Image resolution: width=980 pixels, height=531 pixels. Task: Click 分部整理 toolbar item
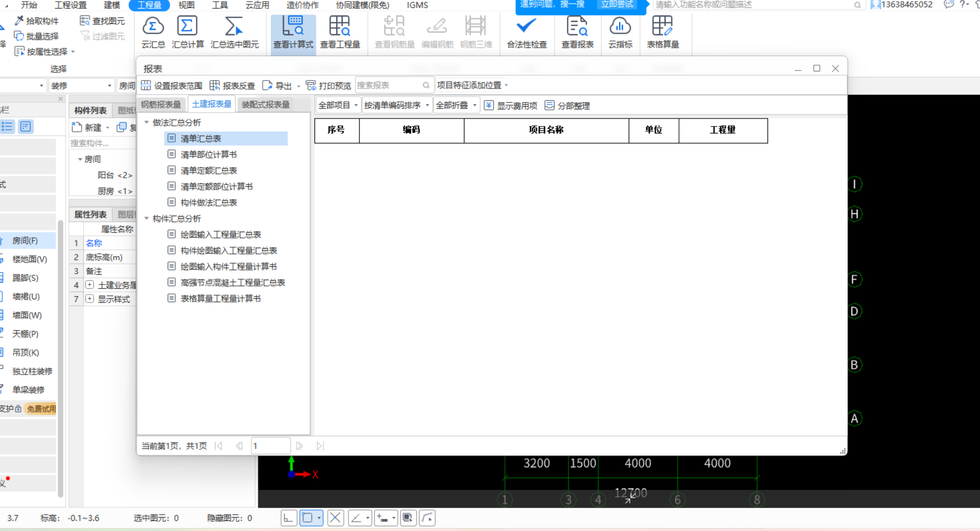pyautogui.click(x=567, y=106)
